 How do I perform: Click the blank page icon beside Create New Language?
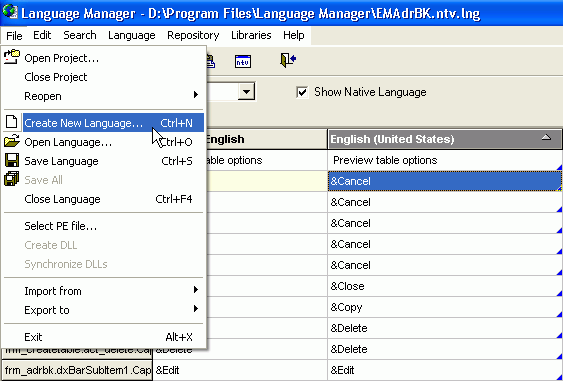click(x=11, y=122)
